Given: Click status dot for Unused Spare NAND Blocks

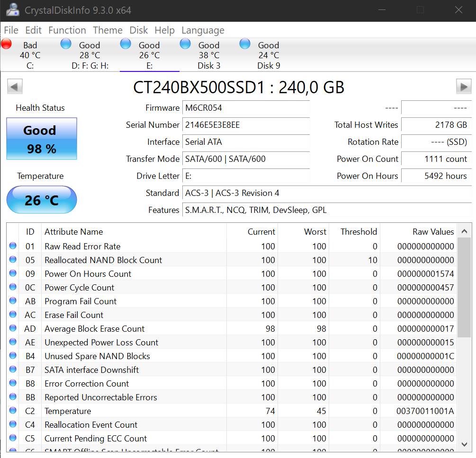Looking at the screenshot, I should 13,355.
